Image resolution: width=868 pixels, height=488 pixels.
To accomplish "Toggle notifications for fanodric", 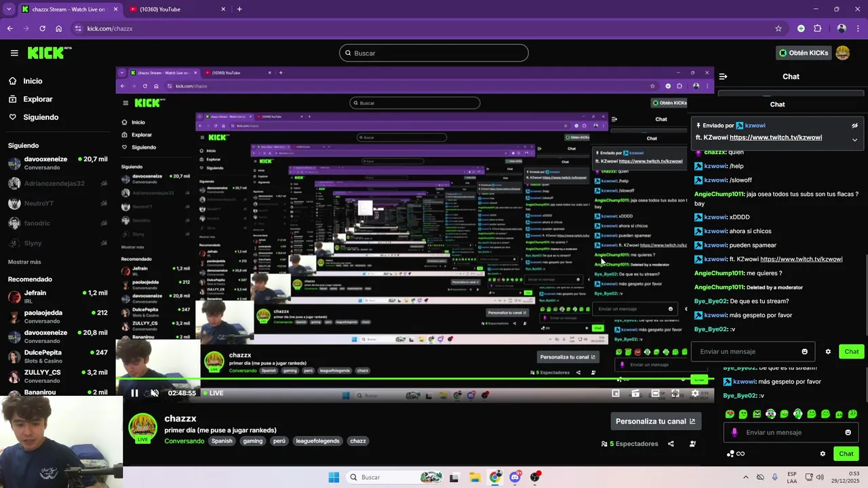I will click(x=104, y=223).
